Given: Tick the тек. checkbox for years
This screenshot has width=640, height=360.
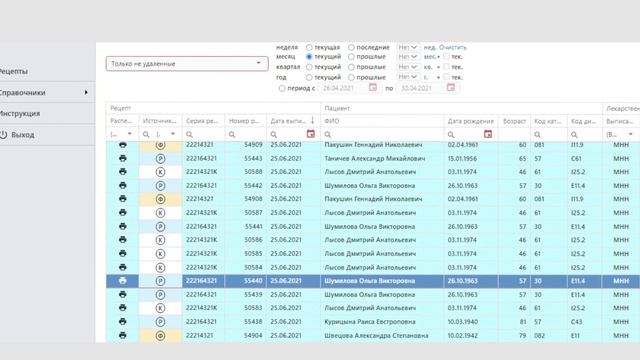Looking at the screenshot, I should click(447, 77).
